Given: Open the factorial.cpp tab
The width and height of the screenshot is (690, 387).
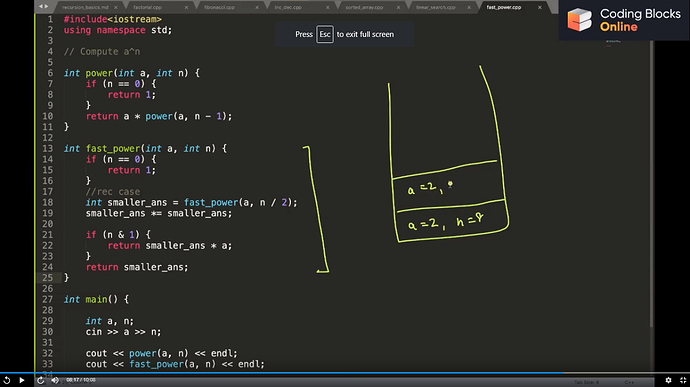Looking at the screenshot, I should tap(147, 7).
